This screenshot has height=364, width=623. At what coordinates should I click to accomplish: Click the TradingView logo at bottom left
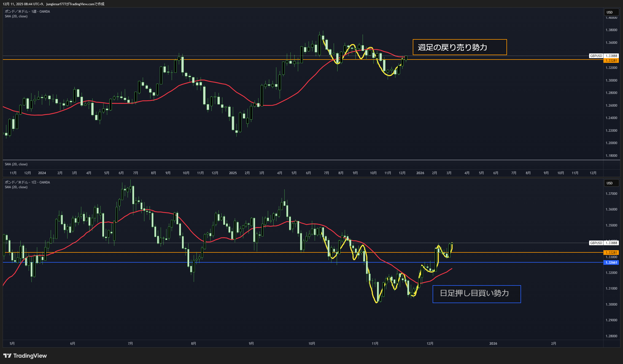tap(25, 356)
